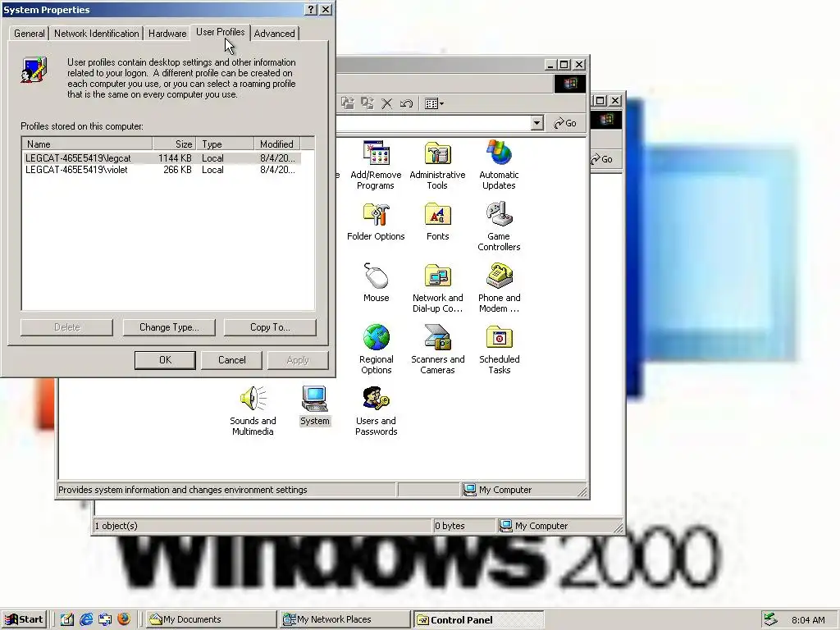Open Administrative Tools in Control Panel
Image resolution: width=840 pixels, height=630 pixels.
437,165
